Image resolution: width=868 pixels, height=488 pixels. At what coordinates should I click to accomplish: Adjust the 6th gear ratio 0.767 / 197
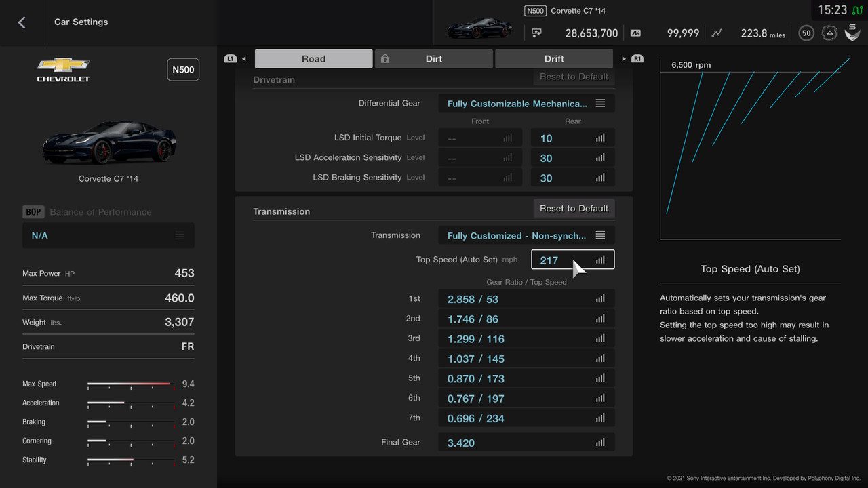coord(526,399)
